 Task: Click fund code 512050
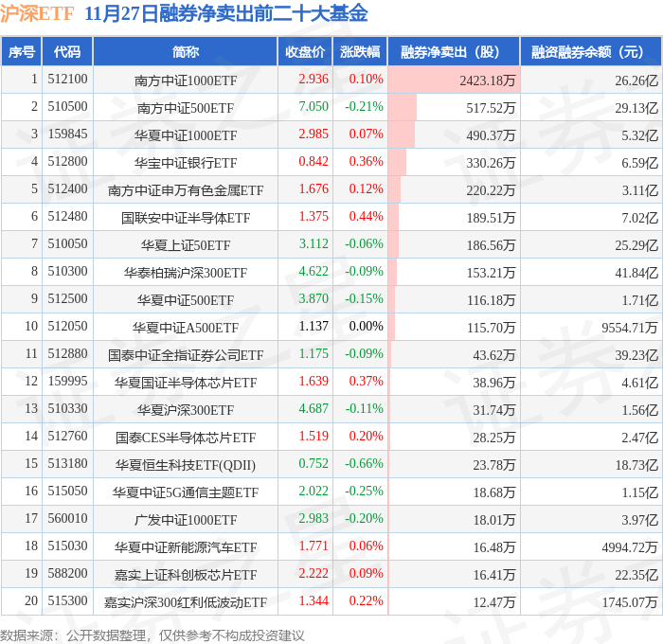(x=67, y=326)
